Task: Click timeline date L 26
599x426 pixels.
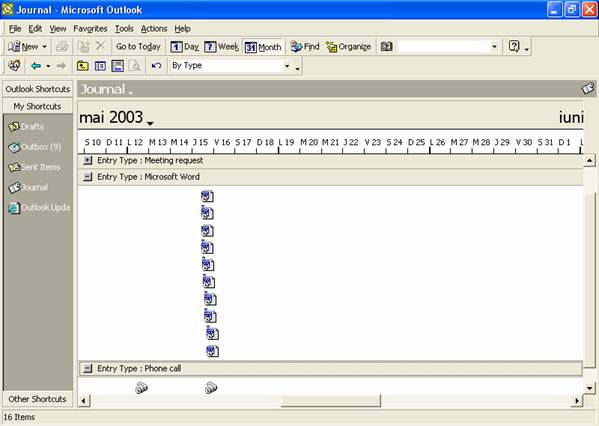Action: pos(437,143)
